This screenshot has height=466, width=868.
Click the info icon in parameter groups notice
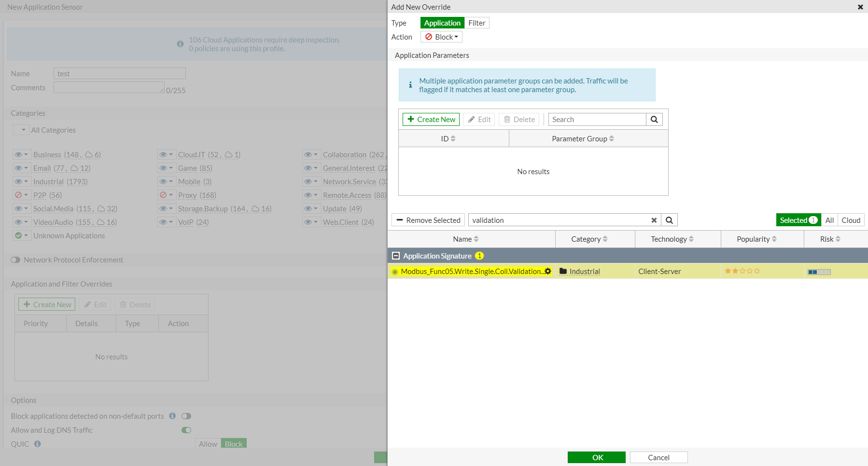pos(410,85)
